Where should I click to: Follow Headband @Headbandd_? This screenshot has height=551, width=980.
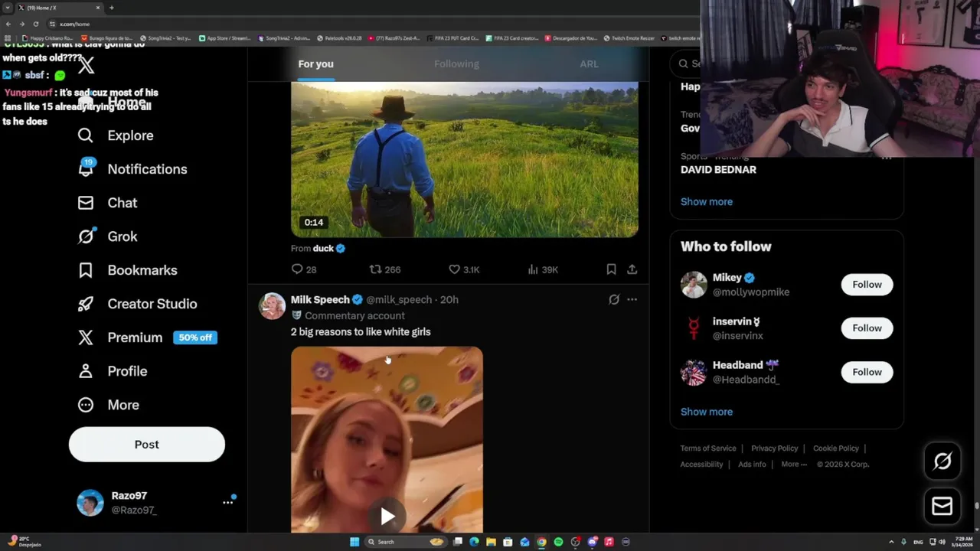(x=867, y=372)
